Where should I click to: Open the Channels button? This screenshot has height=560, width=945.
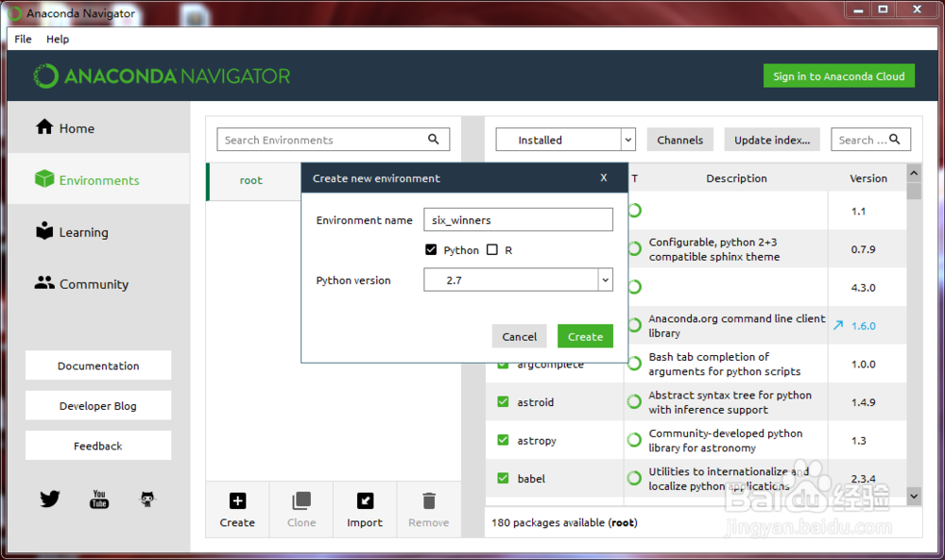pyautogui.click(x=679, y=140)
